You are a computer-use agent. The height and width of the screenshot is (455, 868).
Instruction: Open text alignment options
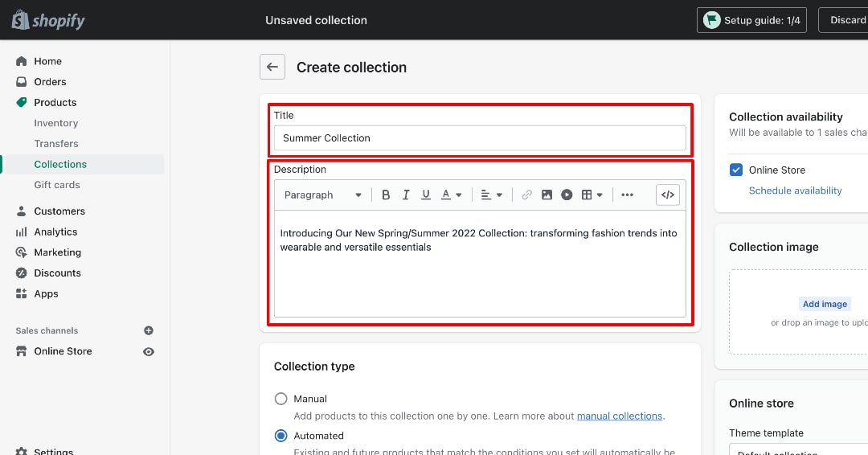(x=491, y=195)
